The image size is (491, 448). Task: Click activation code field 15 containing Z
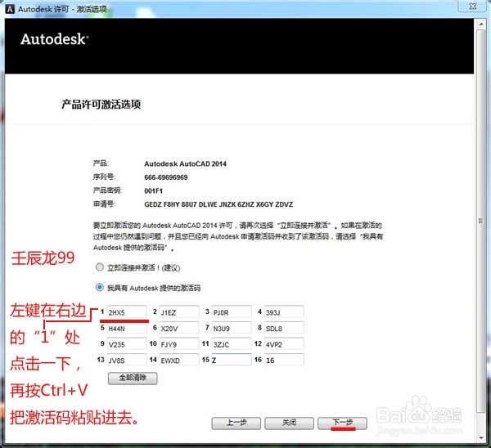coord(232,360)
